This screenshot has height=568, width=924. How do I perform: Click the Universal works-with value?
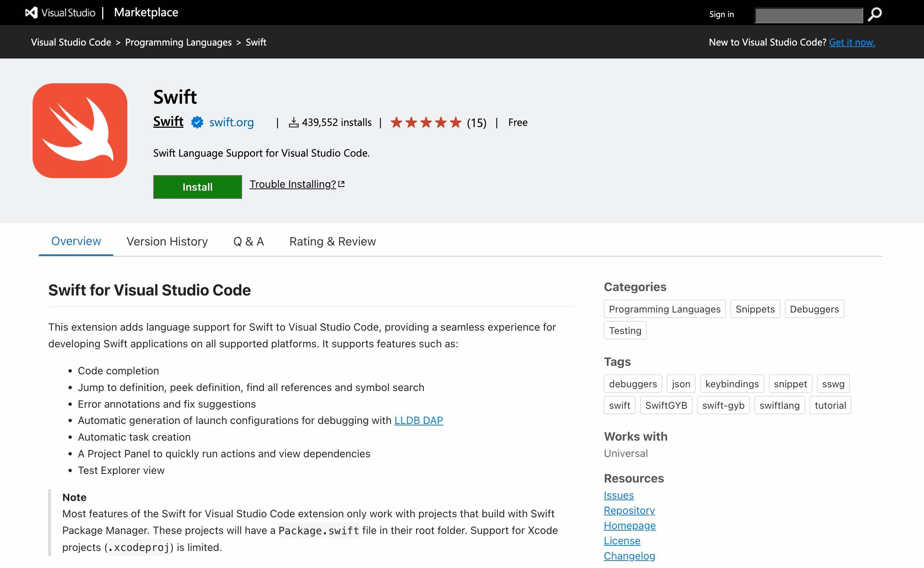point(626,454)
